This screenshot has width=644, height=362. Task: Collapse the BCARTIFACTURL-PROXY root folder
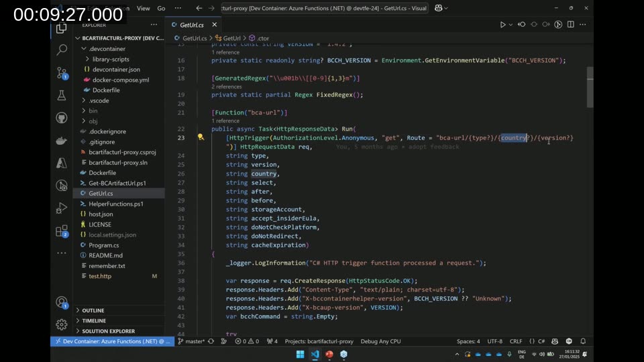pyautogui.click(x=78, y=38)
